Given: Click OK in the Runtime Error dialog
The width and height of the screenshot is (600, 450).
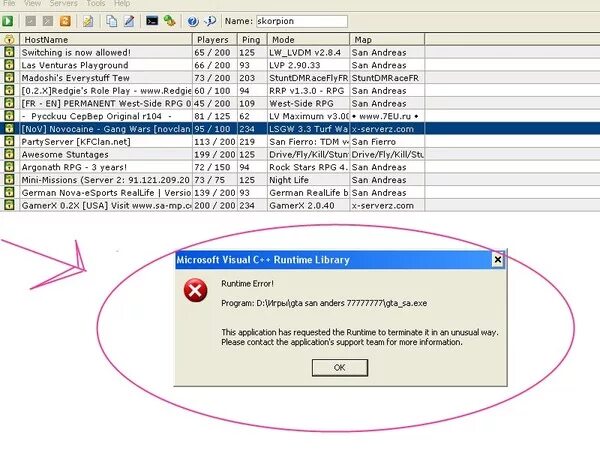Looking at the screenshot, I should coord(340,367).
